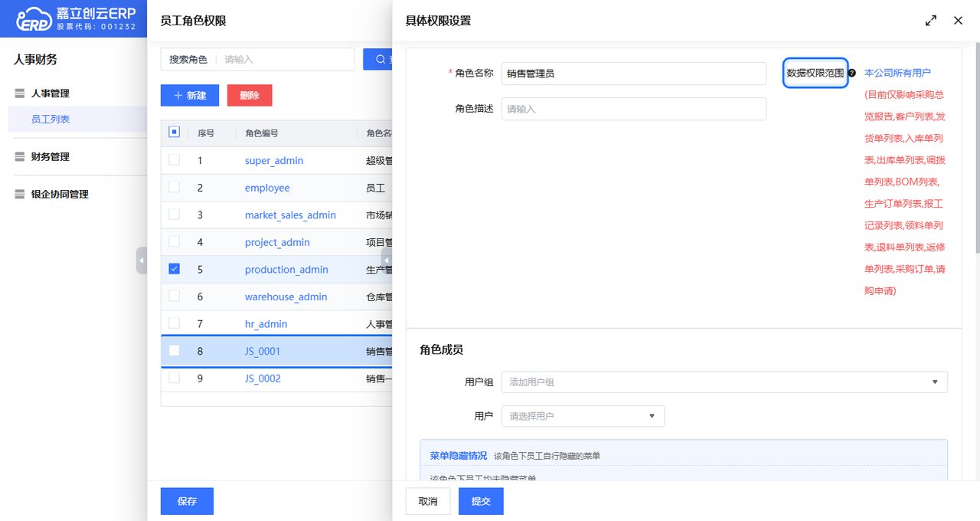The height and width of the screenshot is (521, 980).
Task: Uncheck the production_admin row checkbox
Action: 174,269
